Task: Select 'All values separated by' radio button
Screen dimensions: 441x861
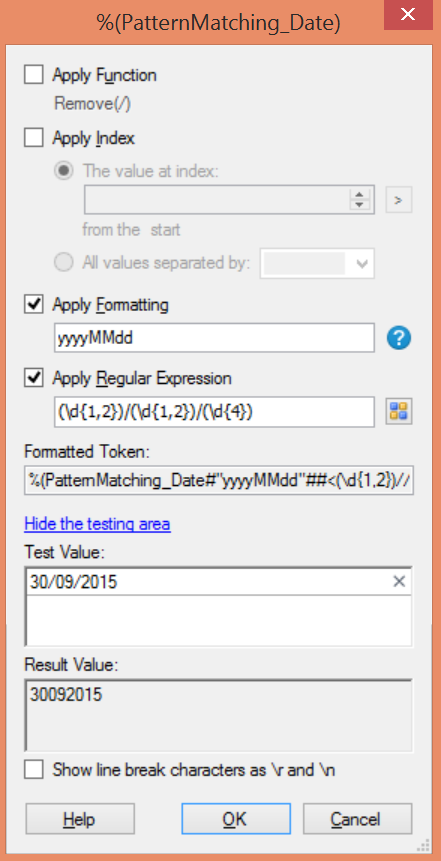Action: click(64, 263)
